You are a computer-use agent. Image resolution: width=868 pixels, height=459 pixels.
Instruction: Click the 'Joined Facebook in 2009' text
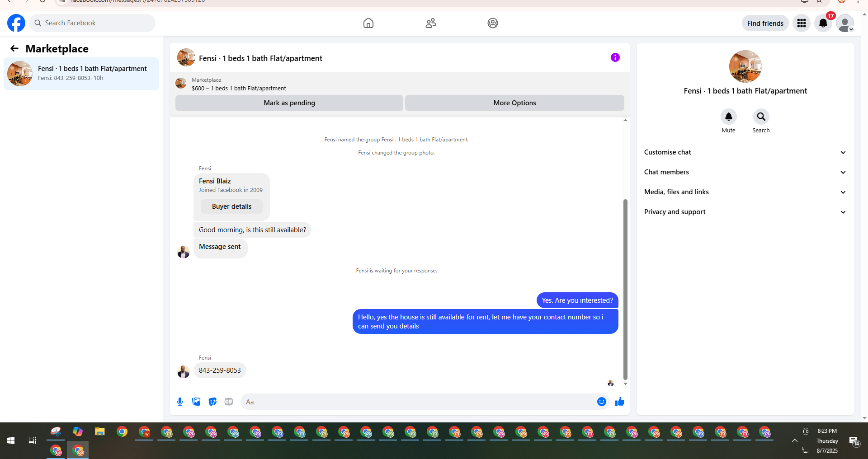click(x=231, y=190)
